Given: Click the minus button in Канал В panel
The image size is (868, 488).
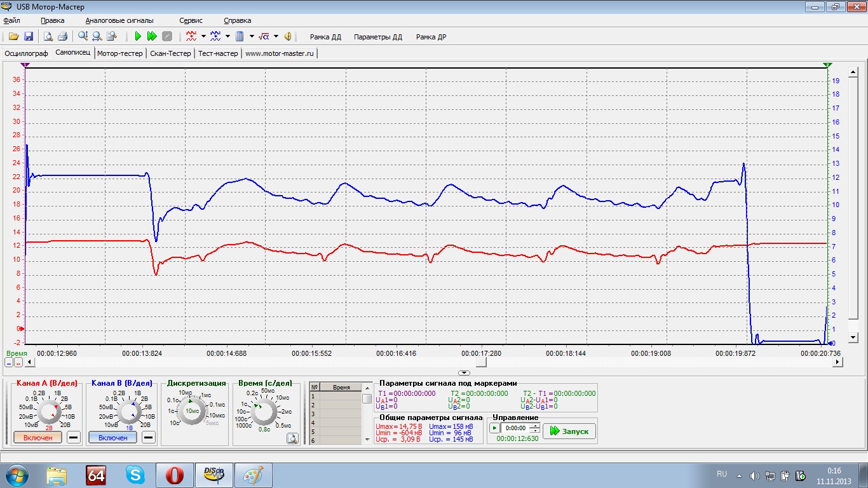Looking at the screenshot, I should [149, 438].
